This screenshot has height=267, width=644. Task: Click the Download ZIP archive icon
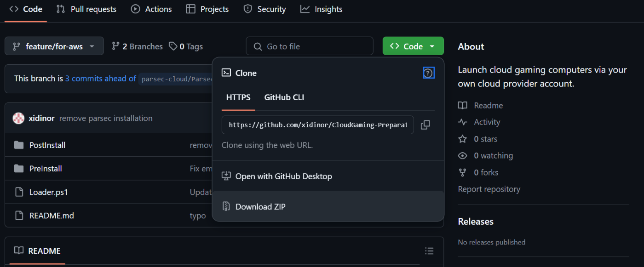pos(226,206)
